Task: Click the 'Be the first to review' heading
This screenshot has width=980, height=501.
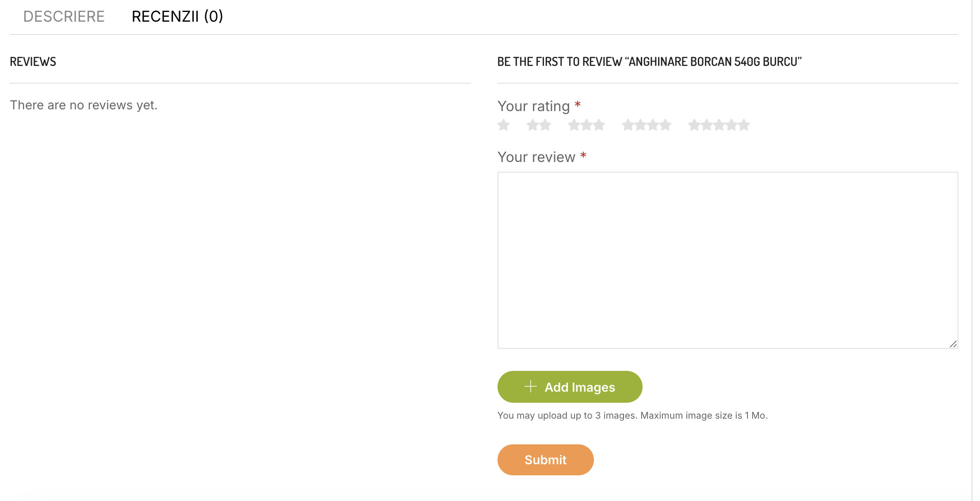Action: point(649,62)
